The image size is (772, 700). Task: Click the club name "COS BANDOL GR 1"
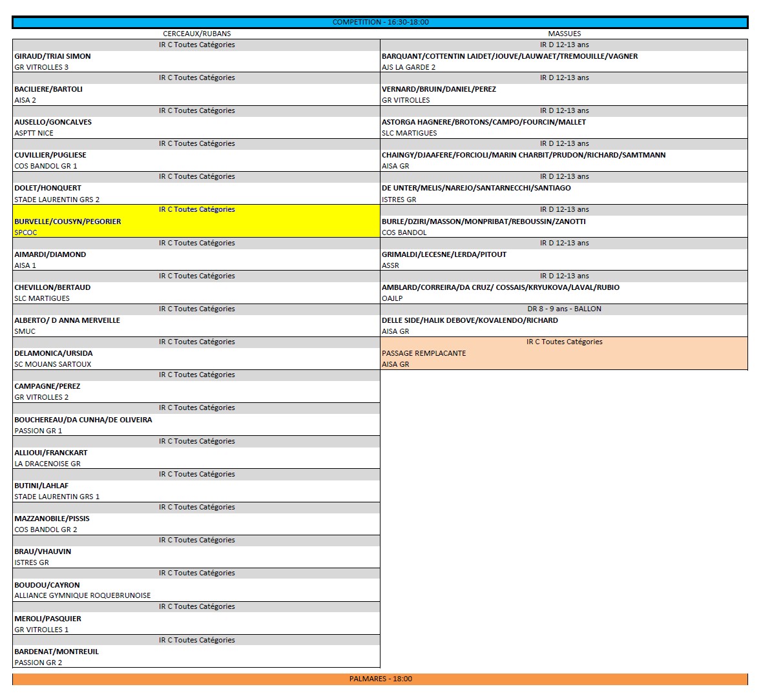pyautogui.click(x=46, y=166)
